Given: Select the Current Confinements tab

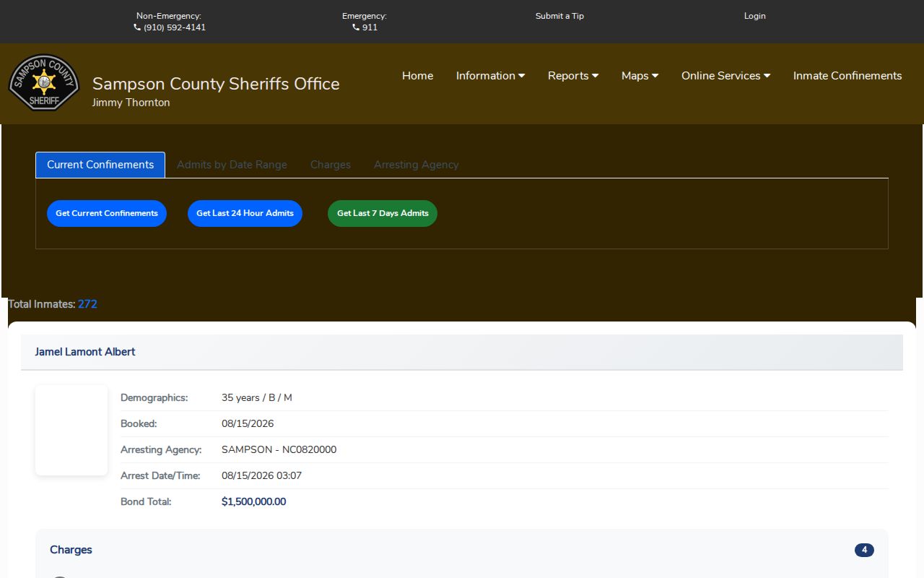Looking at the screenshot, I should click(100, 165).
